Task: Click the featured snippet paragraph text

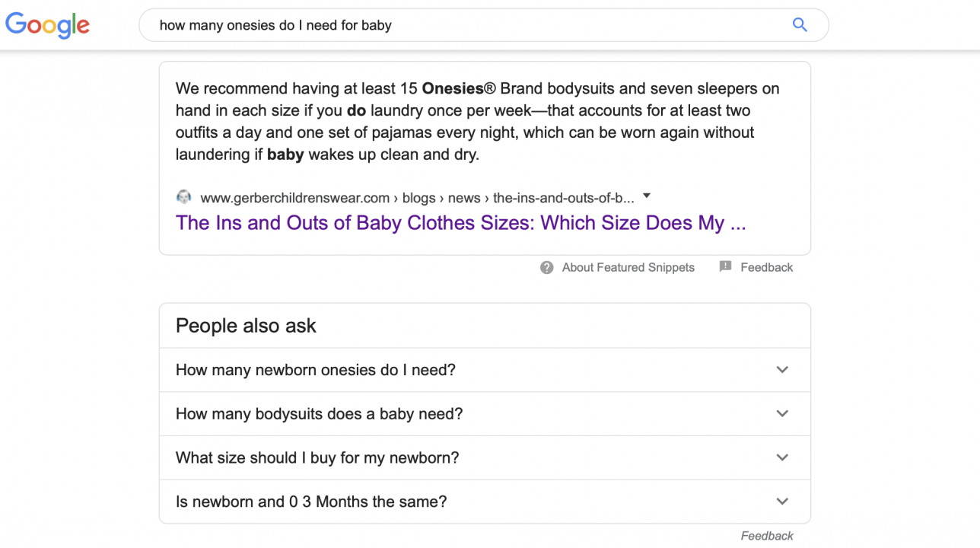Action: click(x=477, y=121)
